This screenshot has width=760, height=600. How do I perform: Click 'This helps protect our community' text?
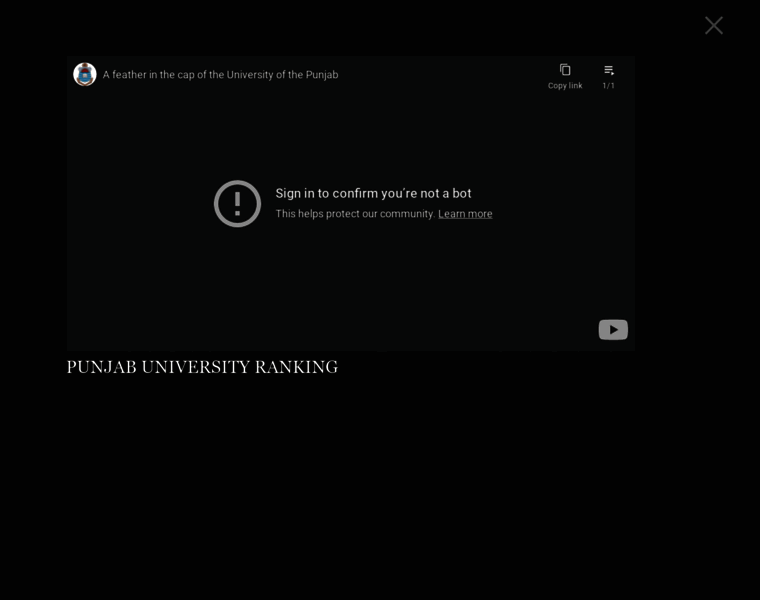click(x=355, y=214)
